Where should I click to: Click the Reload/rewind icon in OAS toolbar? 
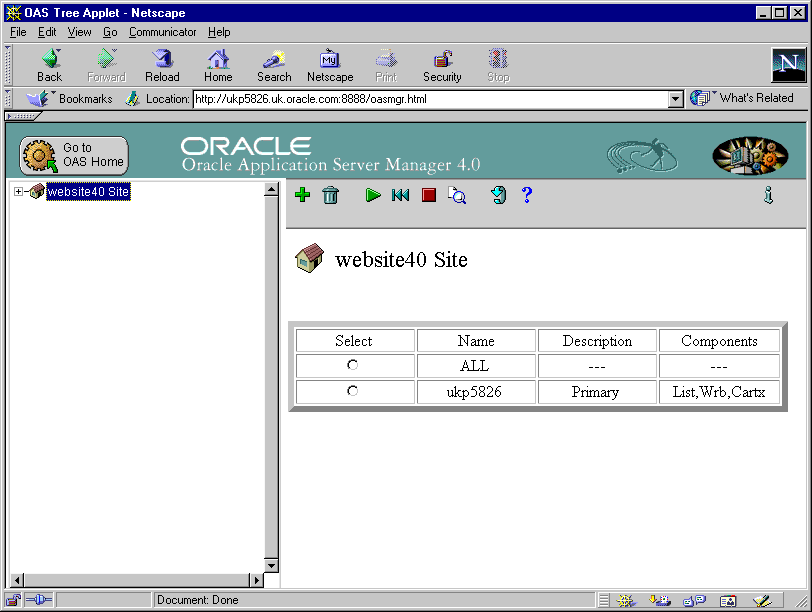[400, 195]
